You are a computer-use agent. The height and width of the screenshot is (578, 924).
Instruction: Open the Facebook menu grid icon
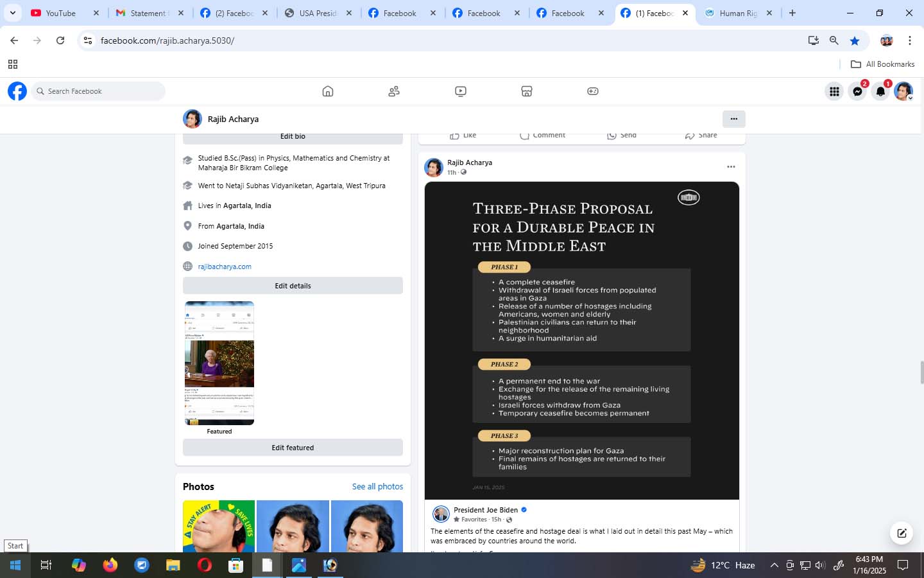point(834,91)
